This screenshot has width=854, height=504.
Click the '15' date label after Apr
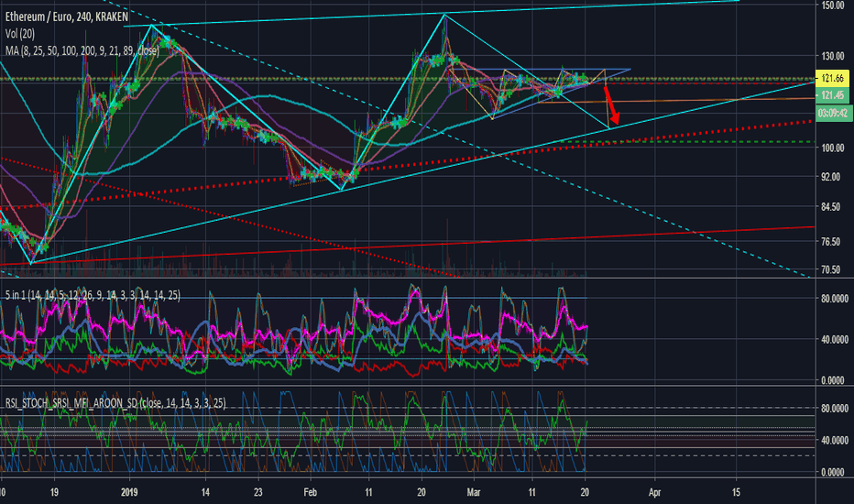tap(737, 493)
